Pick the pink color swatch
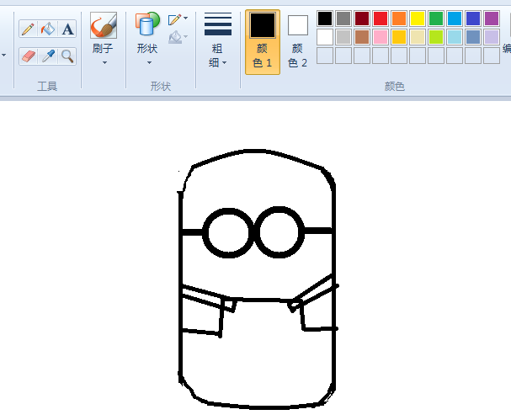 pos(381,37)
